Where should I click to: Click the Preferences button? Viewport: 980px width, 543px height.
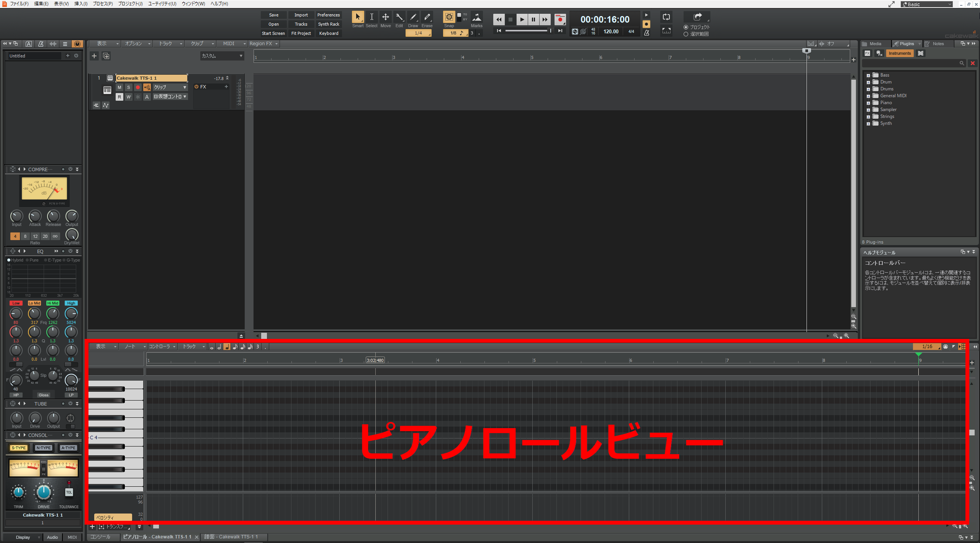point(328,15)
